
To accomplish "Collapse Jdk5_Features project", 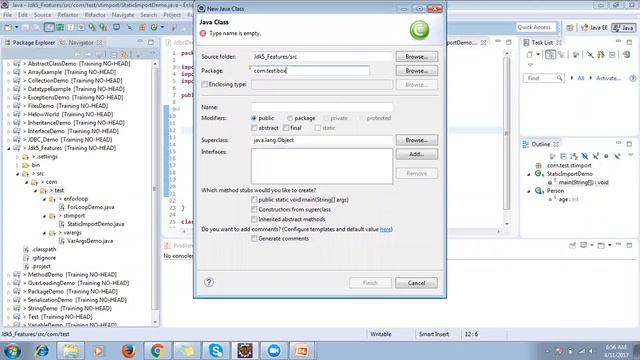I will click(8, 148).
